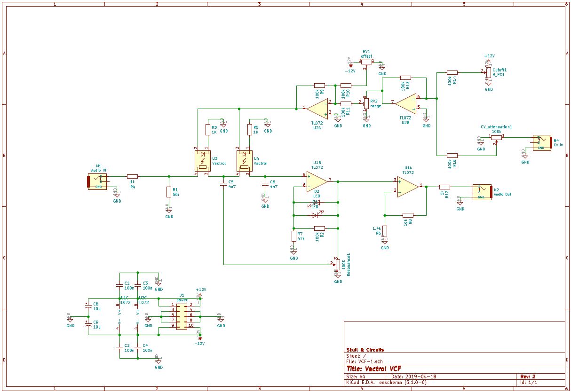571x392 pixels.
Task: Click the D2 LED diode symbol
Action: point(316,203)
